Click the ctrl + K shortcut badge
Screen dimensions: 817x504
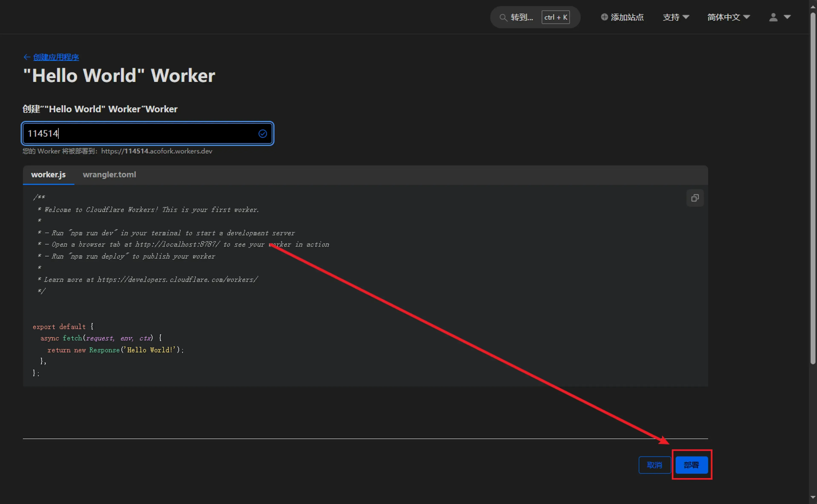tap(556, 17)
